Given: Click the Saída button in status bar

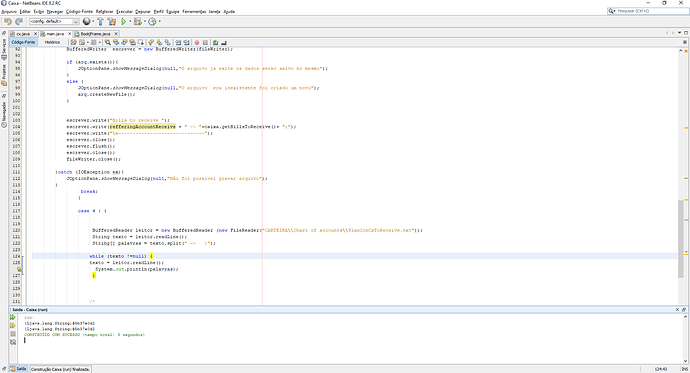Looking at the screenshot, I should (x=18, y=369).
